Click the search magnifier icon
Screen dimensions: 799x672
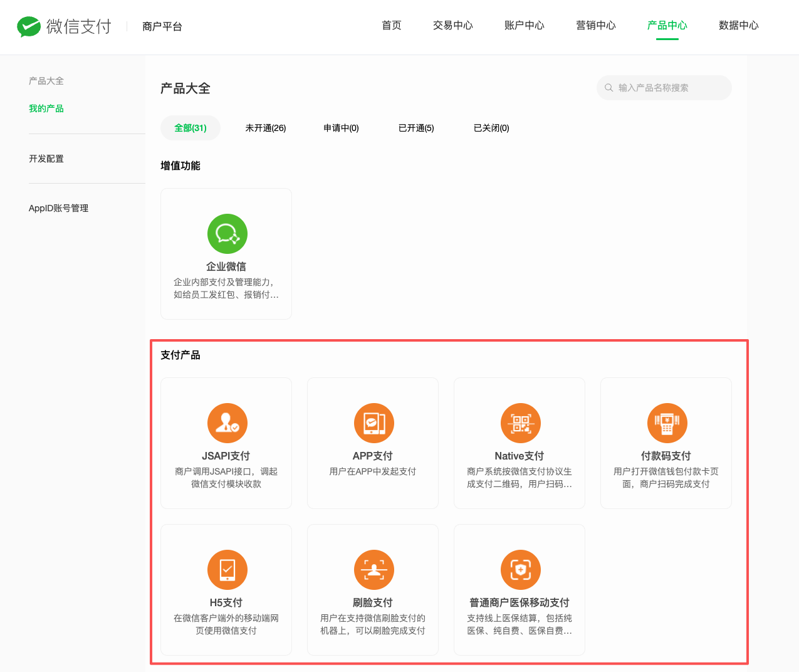[608, 88]
